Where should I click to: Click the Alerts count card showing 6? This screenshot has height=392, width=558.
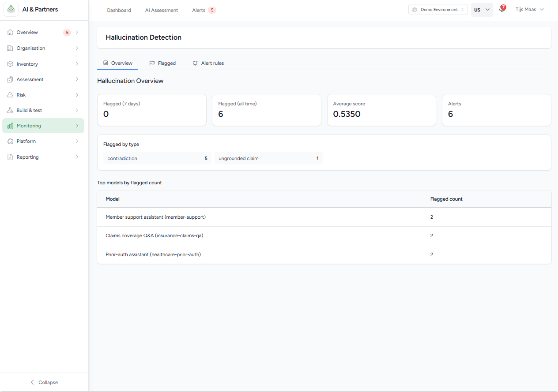pos(497,110)
